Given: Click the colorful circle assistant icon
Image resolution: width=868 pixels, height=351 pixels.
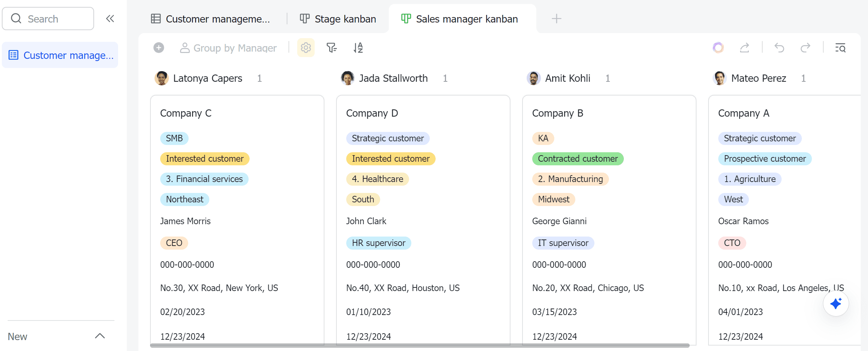Looking at the screenshot, I should pyautogui.click(x=718, y=48).
